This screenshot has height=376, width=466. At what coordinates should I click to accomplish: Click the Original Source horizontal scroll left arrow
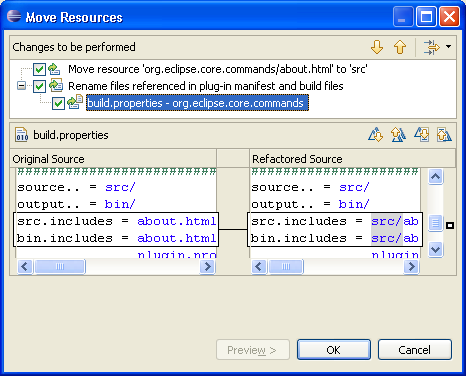[25, 267]
